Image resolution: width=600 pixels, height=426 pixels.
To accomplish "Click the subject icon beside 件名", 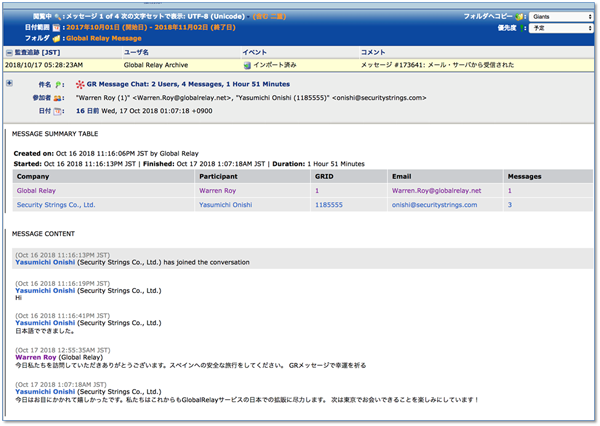I will point(58,85).
